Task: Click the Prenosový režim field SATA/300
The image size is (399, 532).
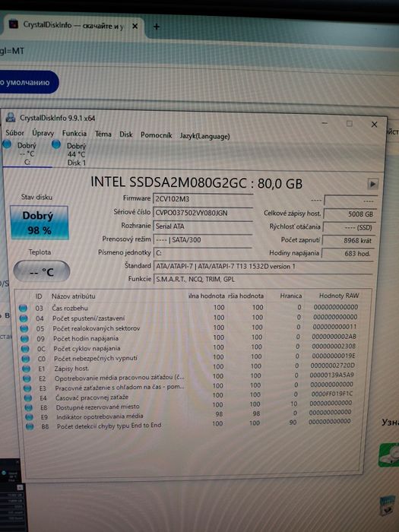Action: point(203,240)
